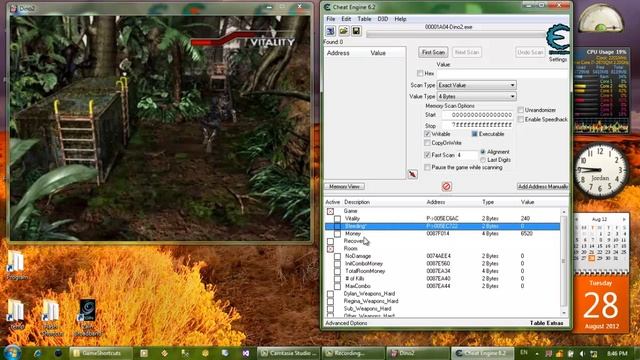The image size is (640, 360).
Task: Click the Cheat Engine logo above Settings
Action: coord(558,39)
